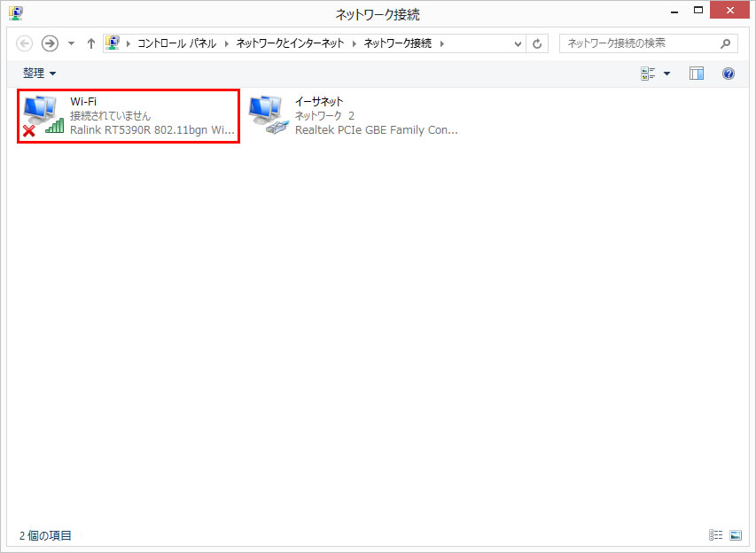Viewport: 756px width, 553px height.
Task: Open the 整理 menu
Action: tap(40, 74)
